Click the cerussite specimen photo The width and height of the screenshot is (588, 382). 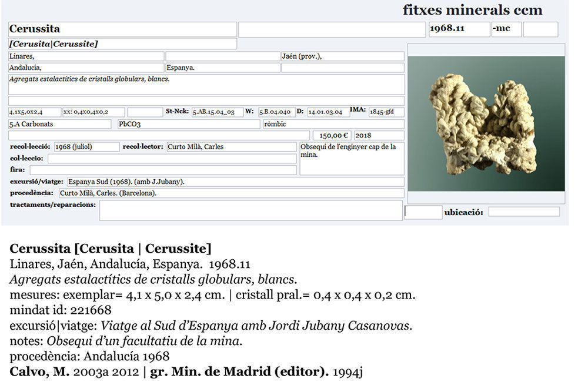486,124
